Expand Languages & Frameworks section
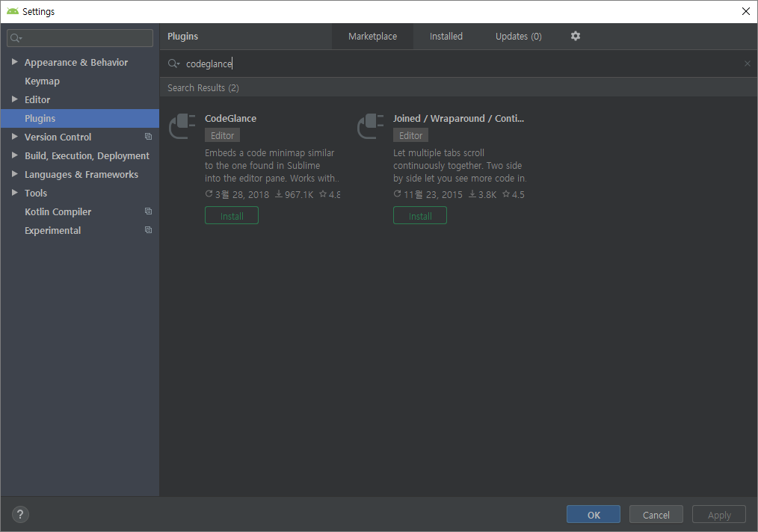 coord(14,174)
